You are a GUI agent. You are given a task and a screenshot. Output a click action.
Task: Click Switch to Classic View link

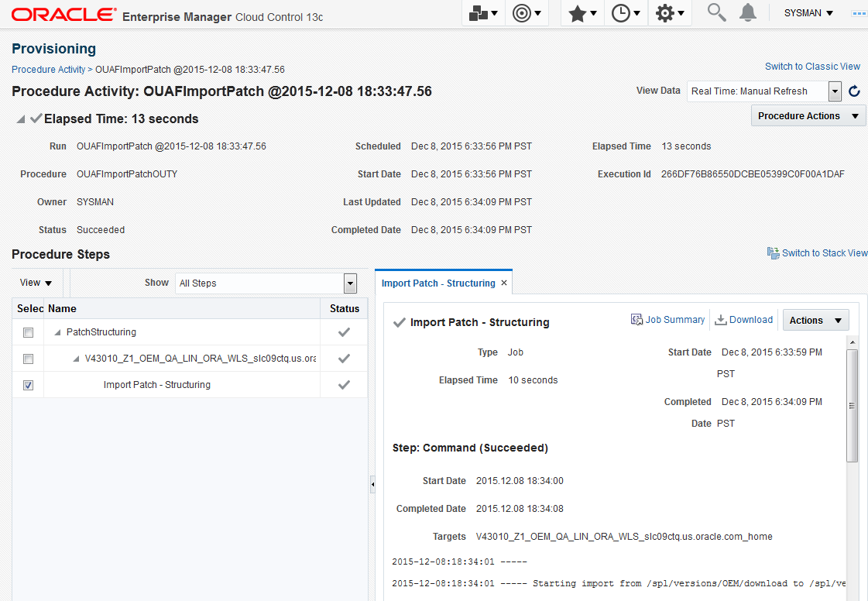[813, 67]
